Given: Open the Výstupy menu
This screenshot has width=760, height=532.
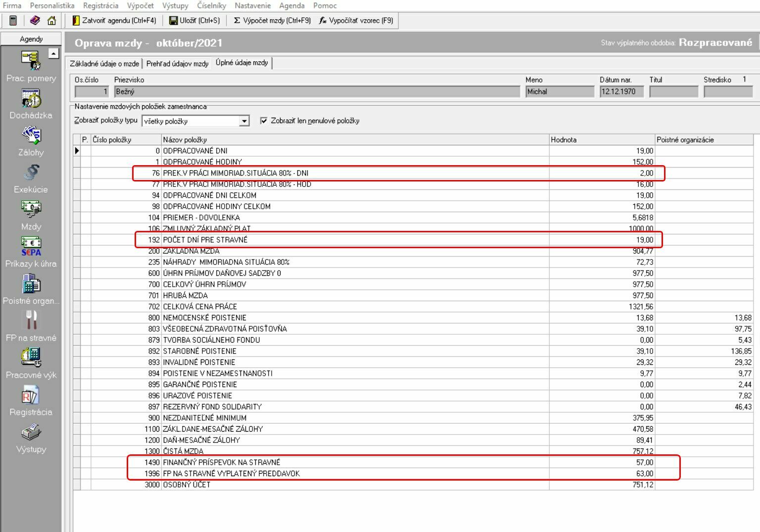Looking at the screenshot, I should [x=175, y=5].
